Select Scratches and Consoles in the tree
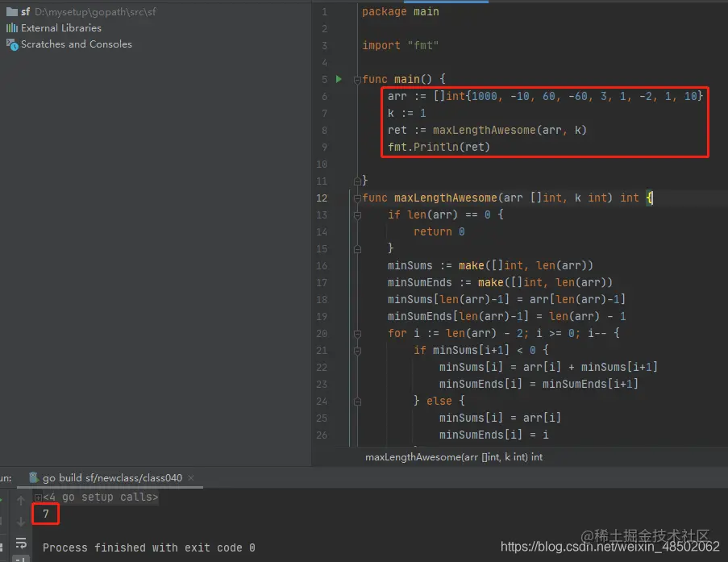 [76, 44]
